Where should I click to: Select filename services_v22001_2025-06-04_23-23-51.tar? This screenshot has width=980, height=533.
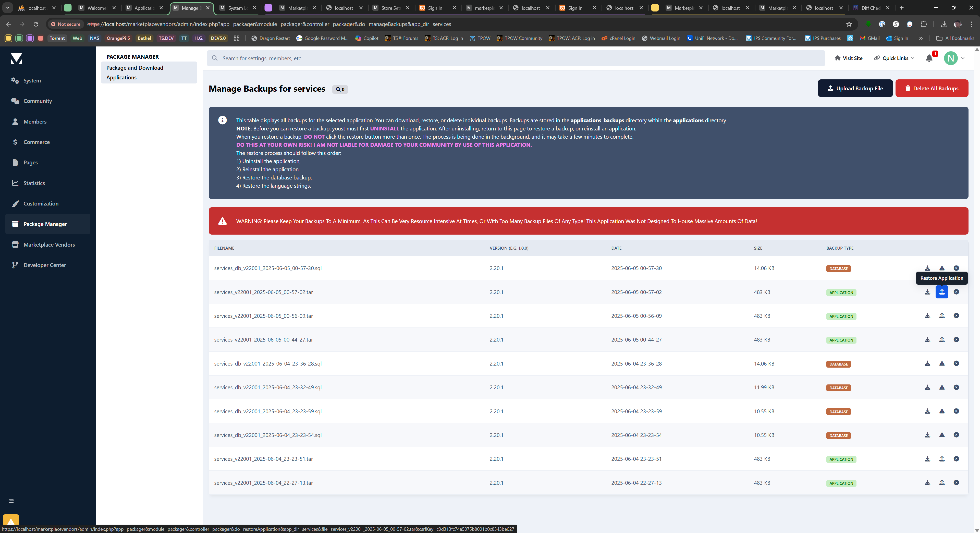(x=264, y=459)
